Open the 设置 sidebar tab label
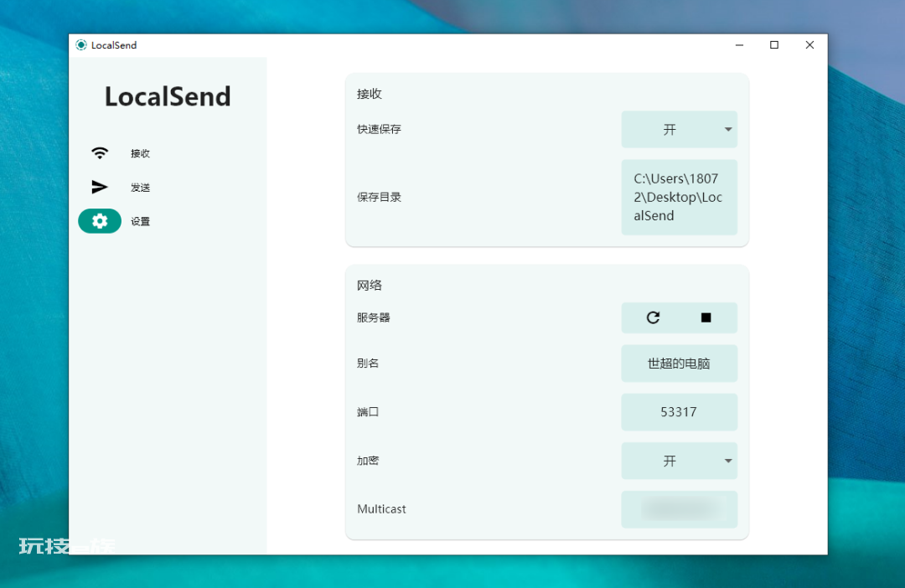 coord(140,222)
